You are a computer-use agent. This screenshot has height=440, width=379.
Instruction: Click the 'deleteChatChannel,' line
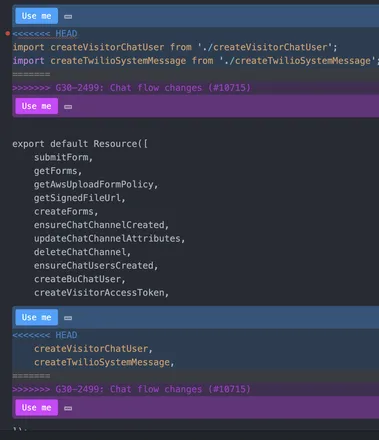[x=82, y=252]
